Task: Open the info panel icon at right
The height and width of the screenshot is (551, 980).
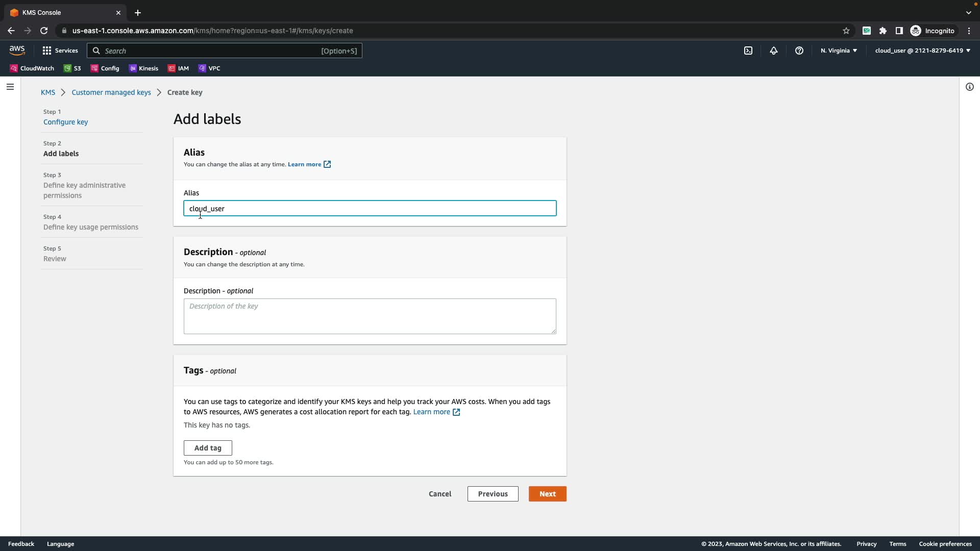Action: pyautogui.click(x=969, y=87)
